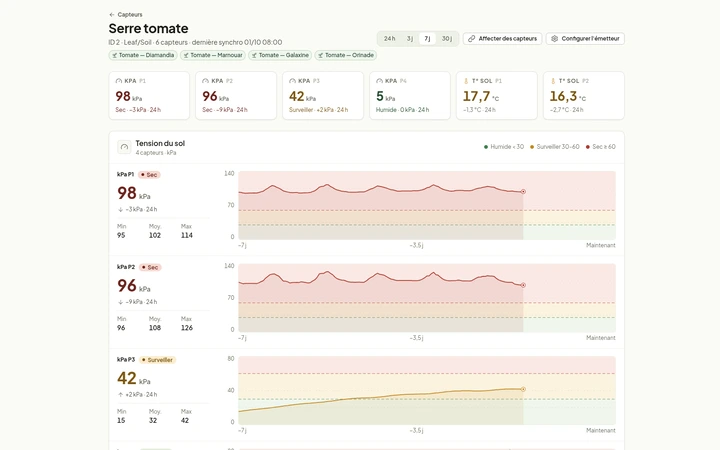Select the 7j time range tab
720x450 pixels.
pyautogui.click(x=428, y=39)
